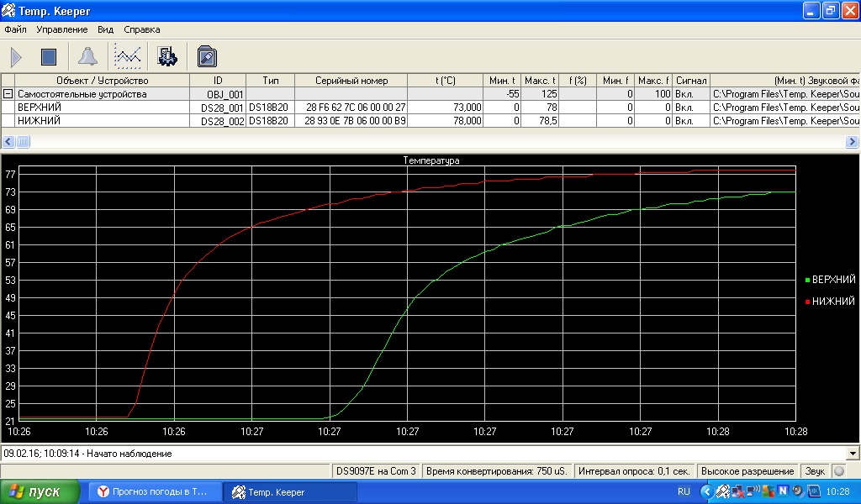Click the Сигнал column header
The image size is (861, 504).
(x=691, y=81)
